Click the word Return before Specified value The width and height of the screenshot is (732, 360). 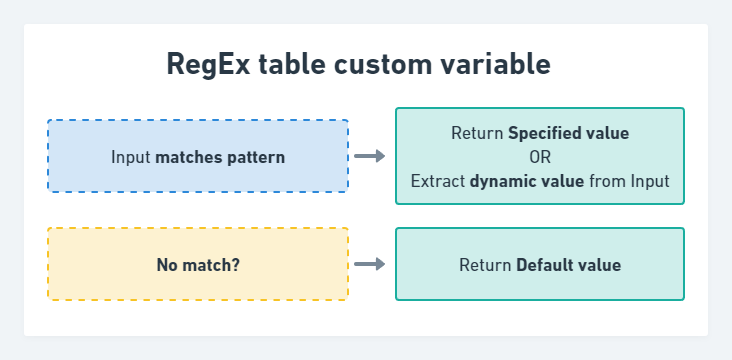coord(477,134)
